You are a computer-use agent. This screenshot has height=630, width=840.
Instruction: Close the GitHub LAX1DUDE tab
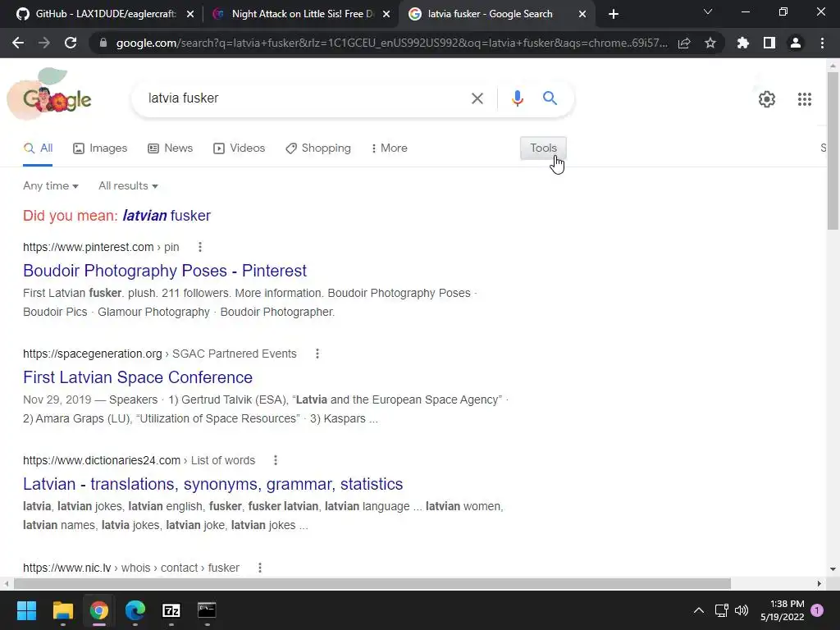click(190, 14)
